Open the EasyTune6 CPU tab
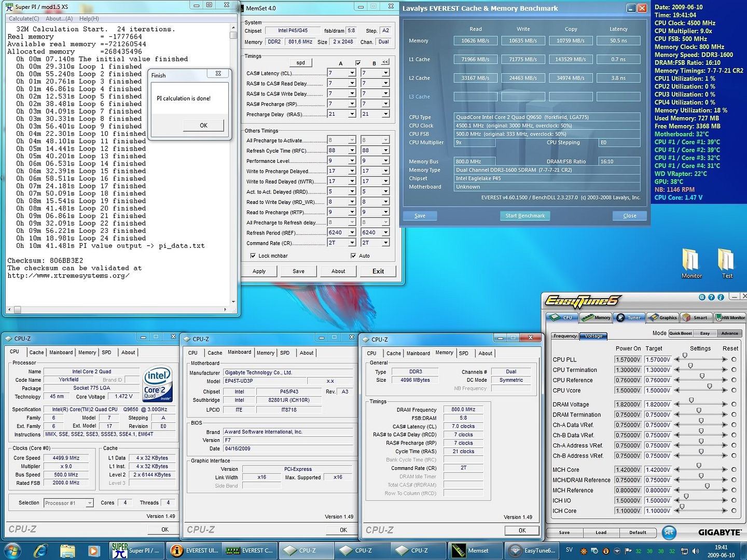 pyautogui.click(x=562, y=317)
